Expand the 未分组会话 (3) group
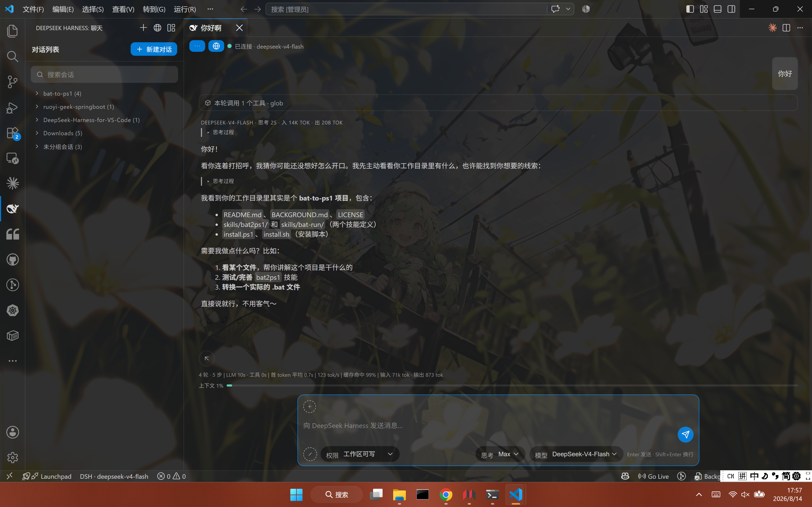The image size is (812, 507). (104, 147)
